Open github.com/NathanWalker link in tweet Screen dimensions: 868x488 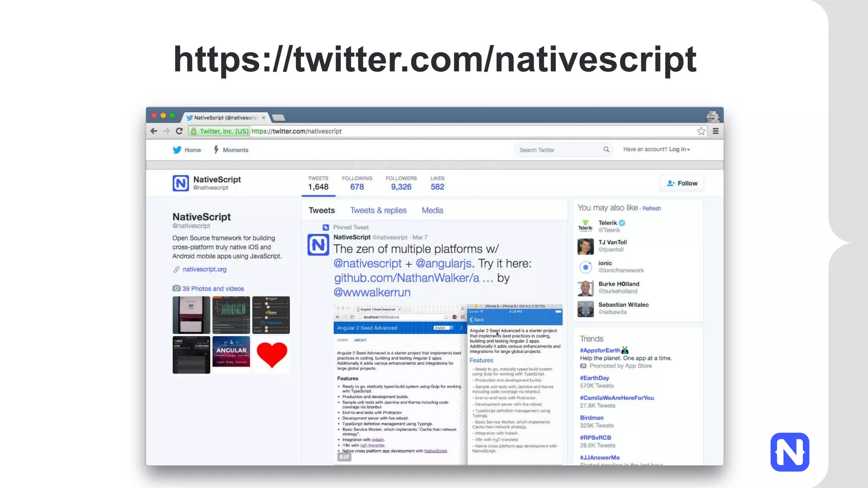point(413,278)
